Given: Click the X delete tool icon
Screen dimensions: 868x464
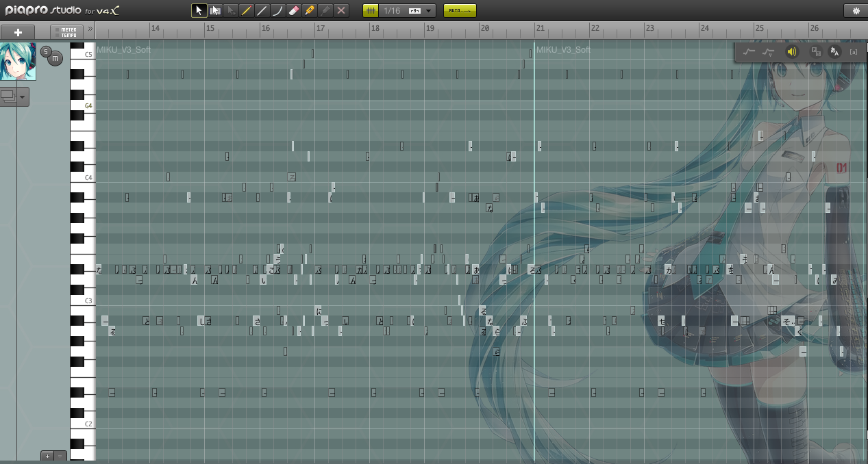Looking at the screenshot, I should coord(341,10).
